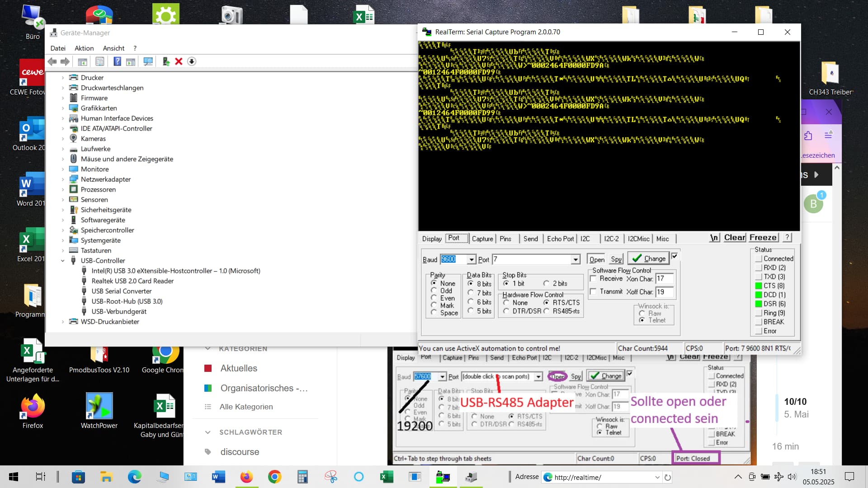Toggle Transmit software flow control checkbox
868x488 pixels.
pos(594,291)
